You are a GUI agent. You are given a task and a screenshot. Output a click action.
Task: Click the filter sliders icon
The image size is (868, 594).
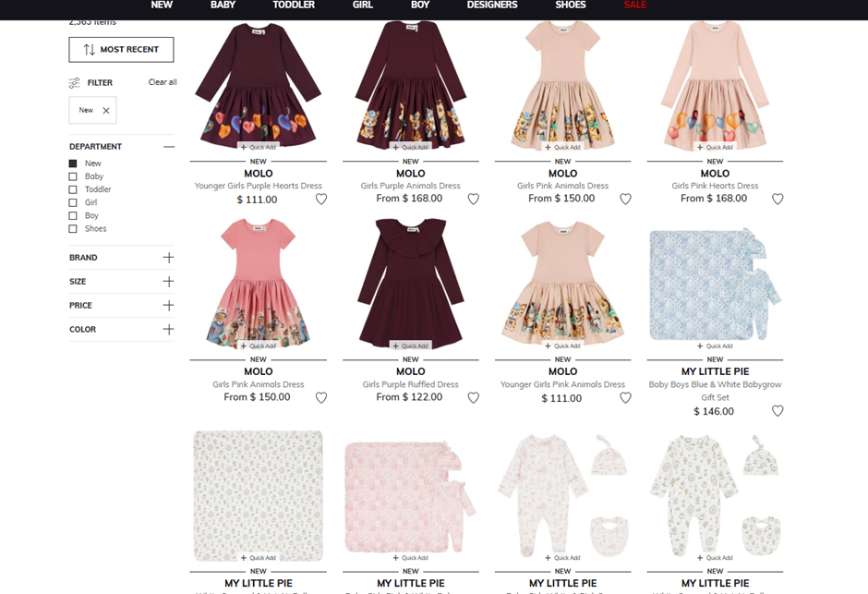74,83
